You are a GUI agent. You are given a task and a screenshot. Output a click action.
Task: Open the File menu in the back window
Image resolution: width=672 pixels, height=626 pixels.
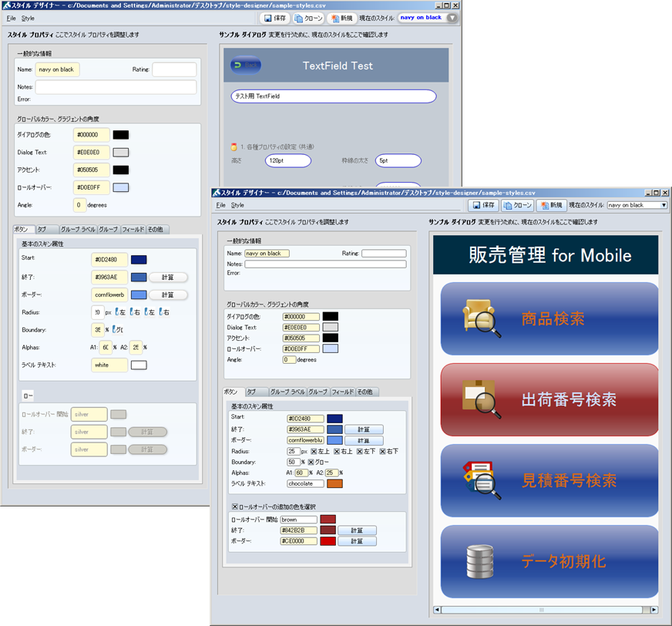tap(12, 18)
